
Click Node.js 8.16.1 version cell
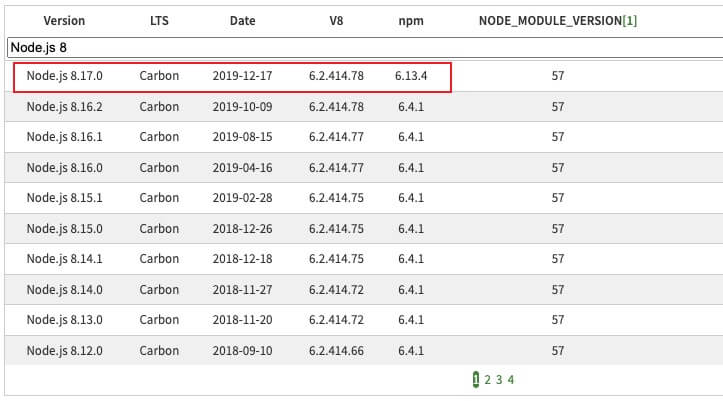tap(65, 137)
